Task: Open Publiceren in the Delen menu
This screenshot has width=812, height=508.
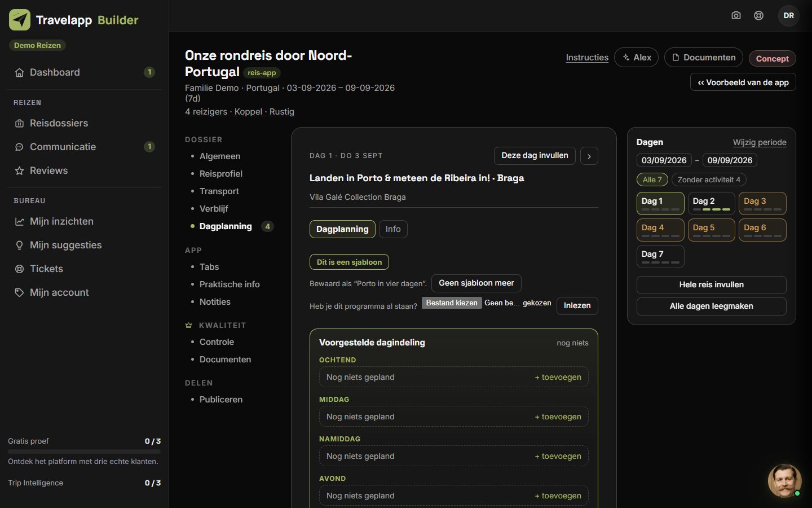Action: pyautogui.click(x=221, y=400)
